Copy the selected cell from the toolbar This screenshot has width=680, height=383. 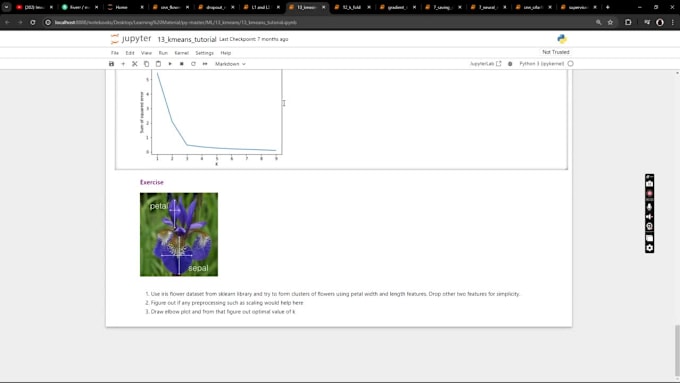pos(147,64)
